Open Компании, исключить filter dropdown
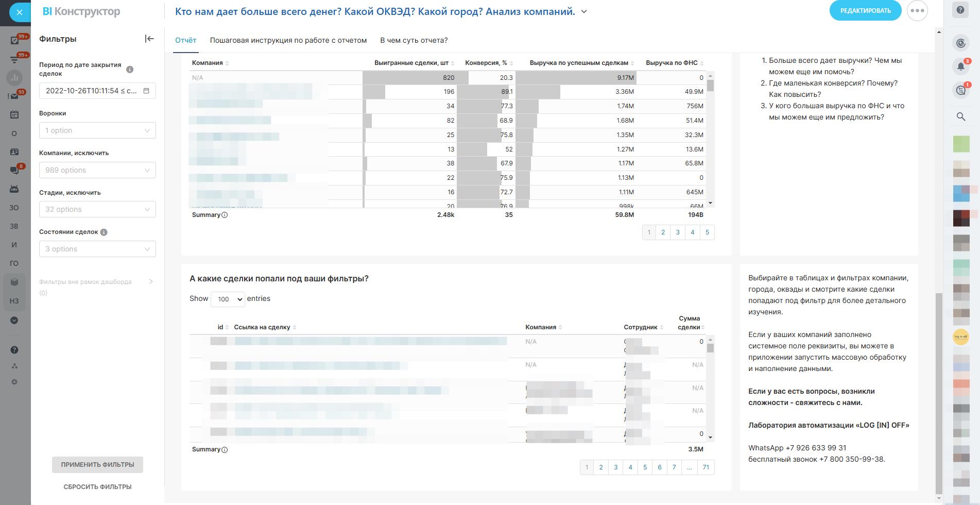This screenshot has width=980, height=505. click(97, 170)
